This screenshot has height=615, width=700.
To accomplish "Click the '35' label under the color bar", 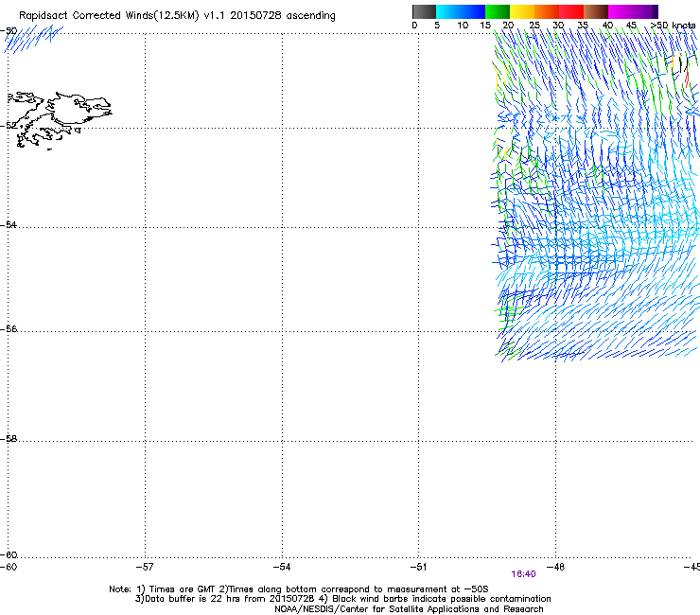I will [x=583, y=26].
